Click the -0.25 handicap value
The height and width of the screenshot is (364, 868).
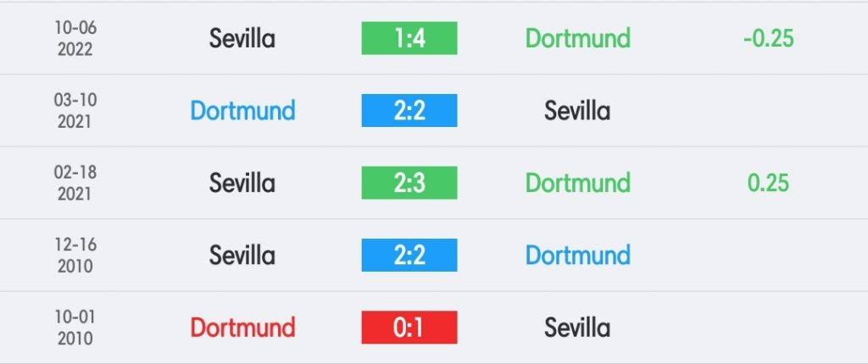[x=768, y=38]
